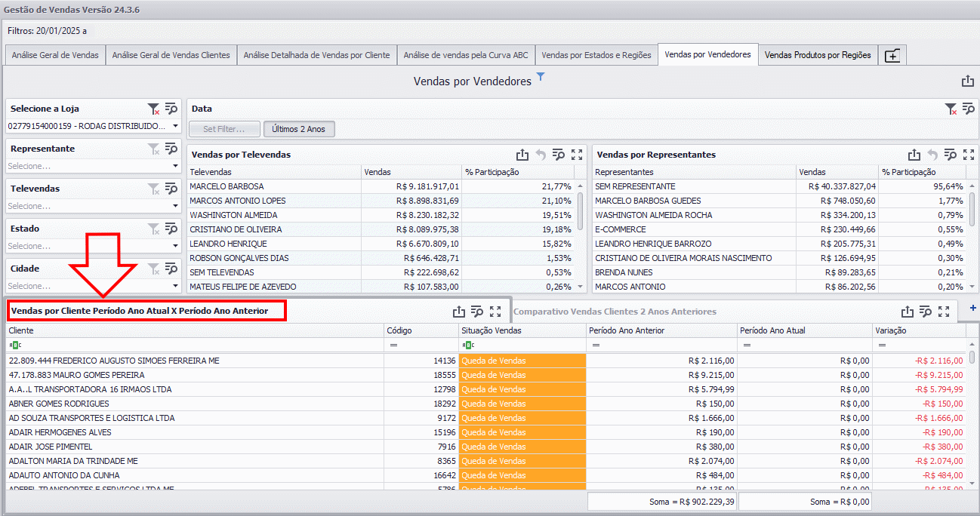Screen dimensions: 980x516
Task: Open the Selecione a Loja dropdown
Action: (175, 126)
